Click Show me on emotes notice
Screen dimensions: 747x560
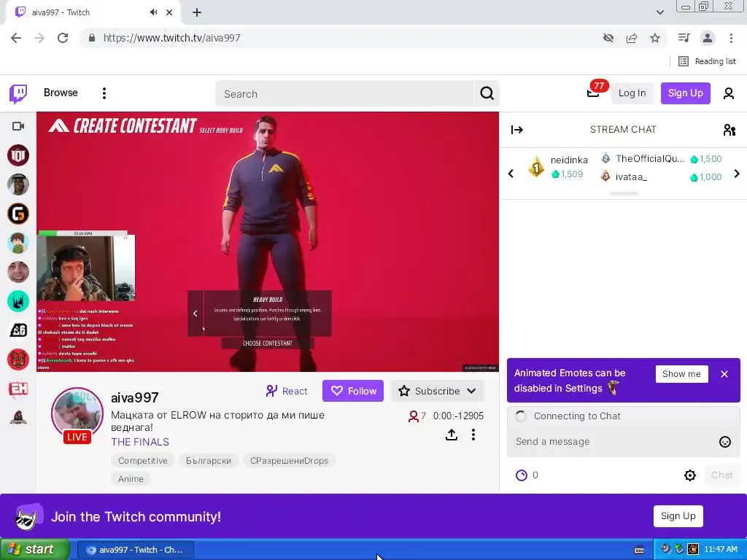tap(681, 374)
